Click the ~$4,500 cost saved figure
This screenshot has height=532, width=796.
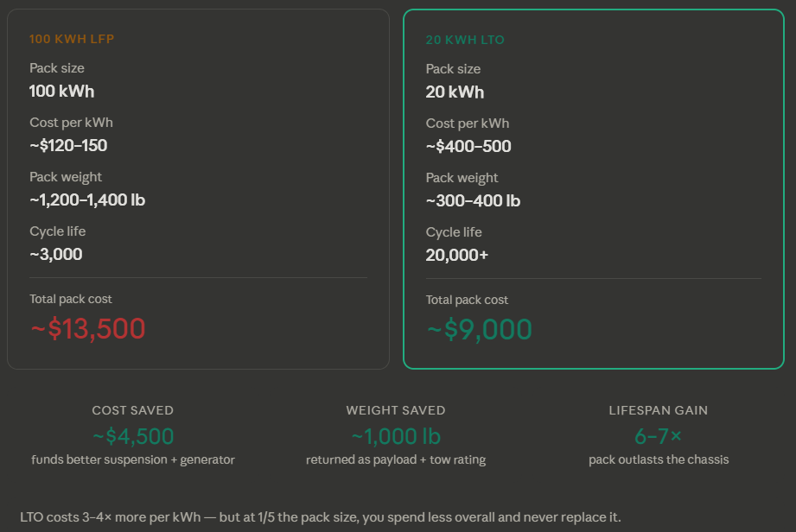132,435
